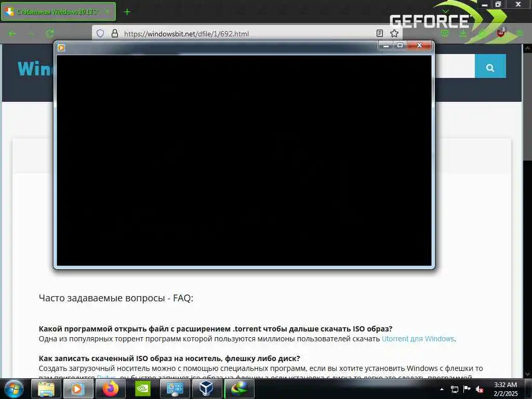Click the network tray icon

point(454,389)
